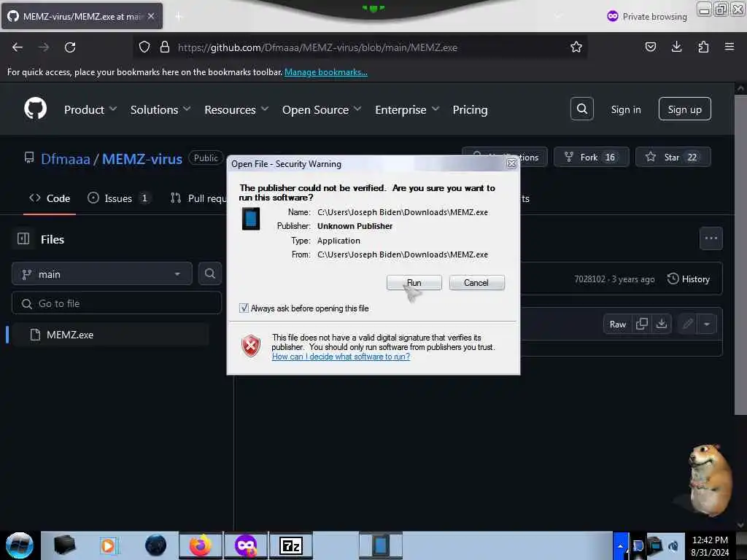
Task: Expand the Enterprise menu
Action: point(407,109)
